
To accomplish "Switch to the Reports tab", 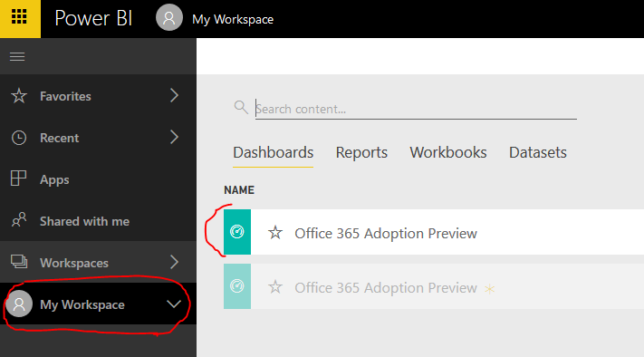I will pos(361,153).
